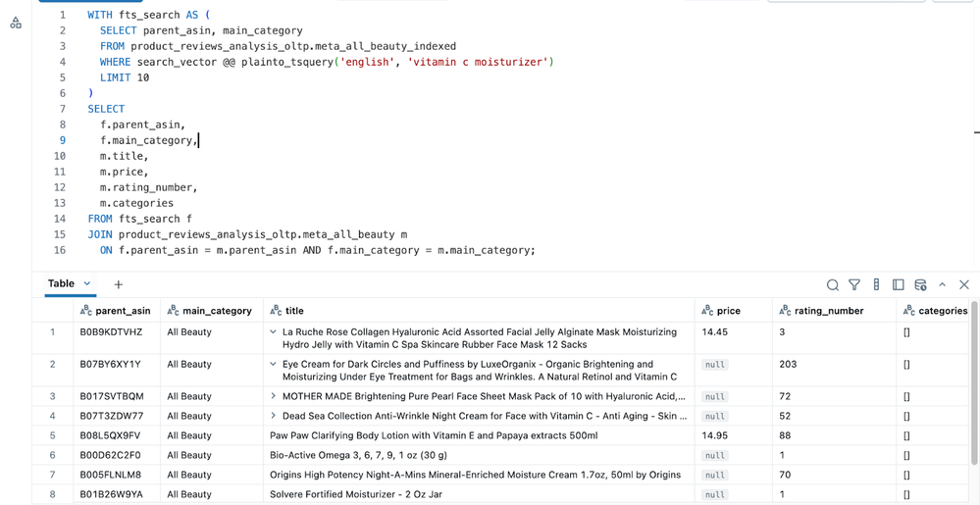Open the results search magnifier icon
980x505 pixels.
832,284
